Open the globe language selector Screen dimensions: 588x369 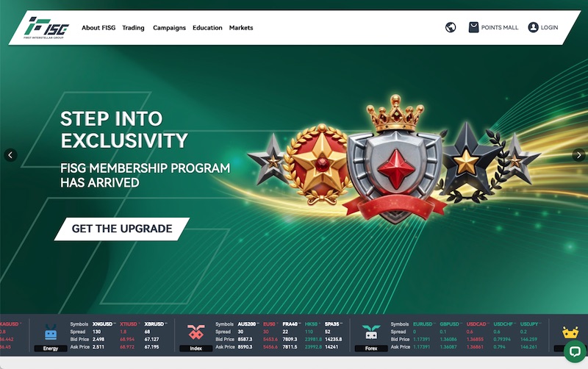pos(451,27)
